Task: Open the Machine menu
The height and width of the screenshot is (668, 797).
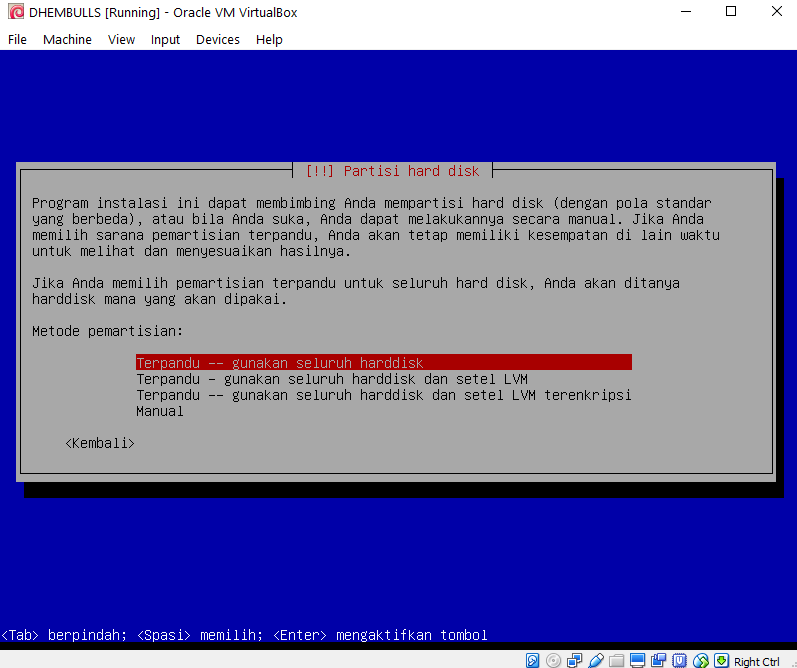Action: click(x=67, y=40)
